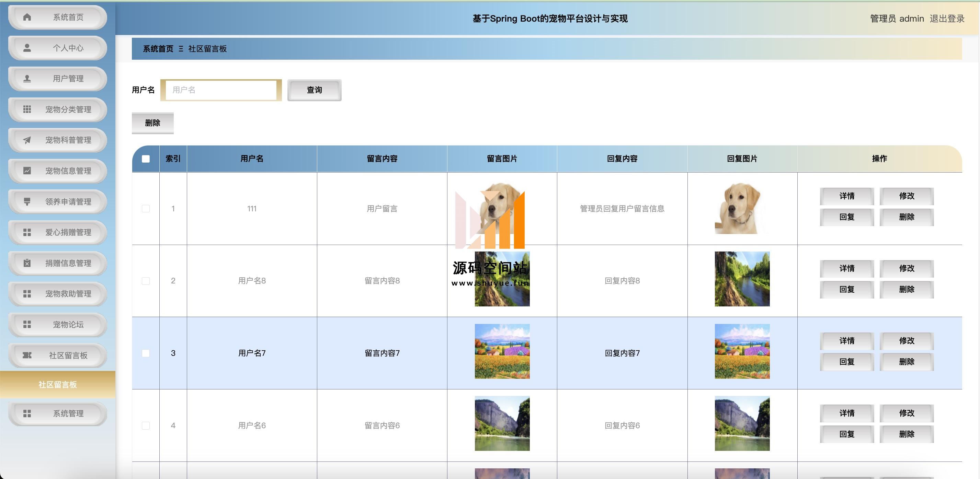Expand 用户管理 menu in sidebar
The image size is (980, 479).
57,79
